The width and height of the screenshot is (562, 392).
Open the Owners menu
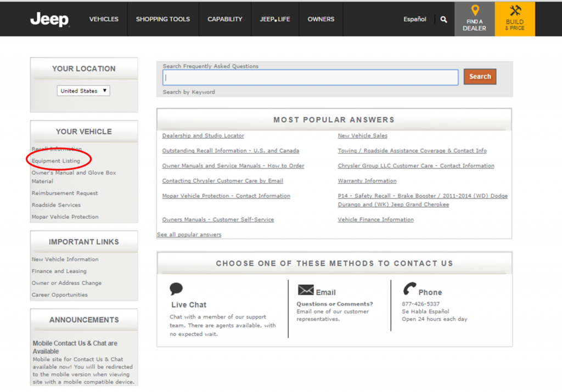pos(321,19)
